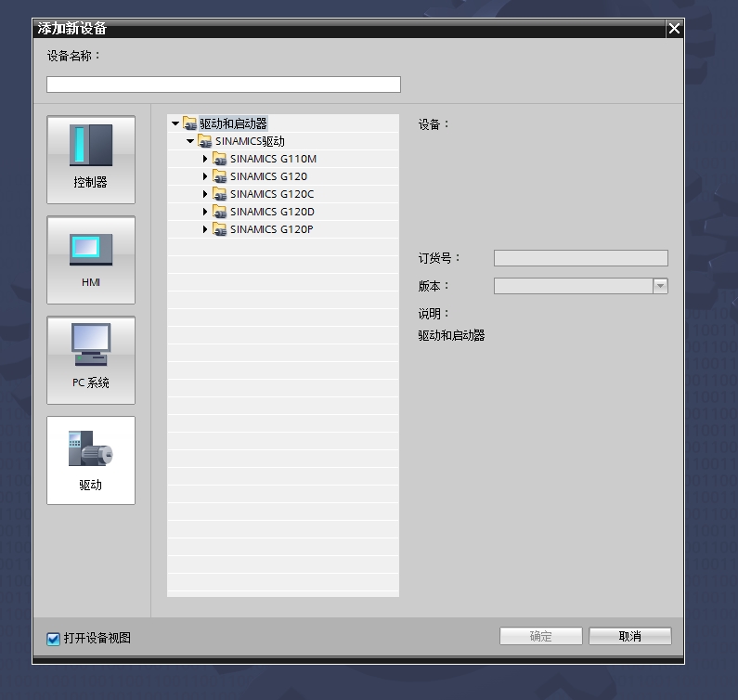The height and width of the screenshot is (700, 738).
Task: Click the 取消 cancel button
Action: click(629, 636)
